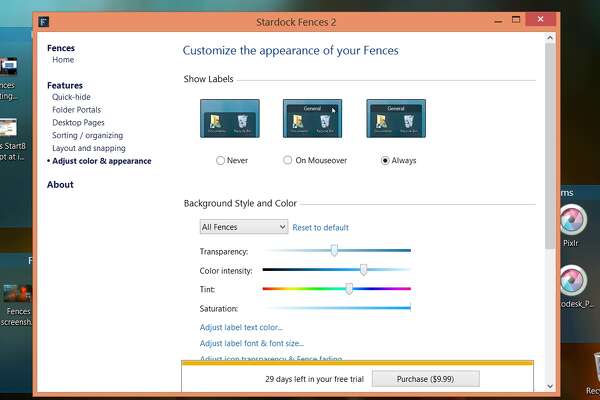Click the Fences sidebar heading
The height and width of the screenshot is (400, 600).
click(x=61, y=48)
